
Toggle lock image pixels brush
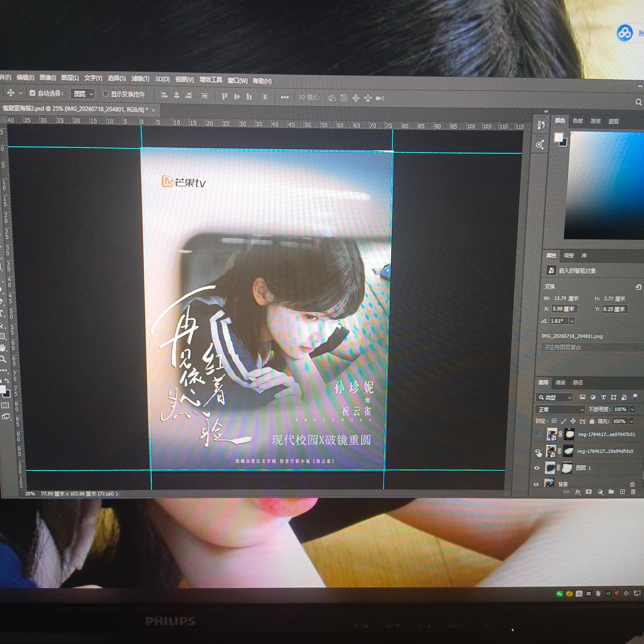point(563,421)
